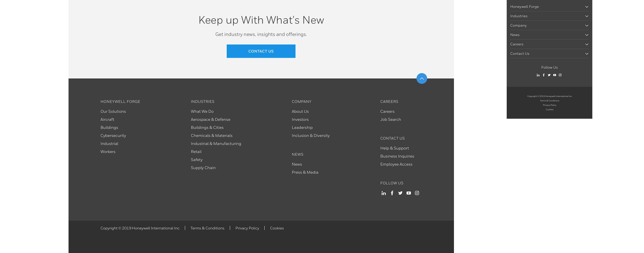Open the Employee Access link

396,164
